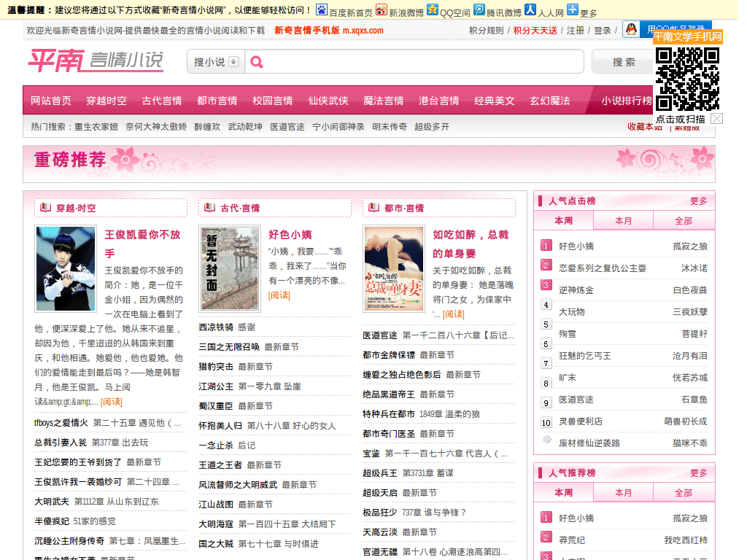Select 全部 tab in 人气点击榜
Viewport: 747px width, 560px height.
[683, 220]
